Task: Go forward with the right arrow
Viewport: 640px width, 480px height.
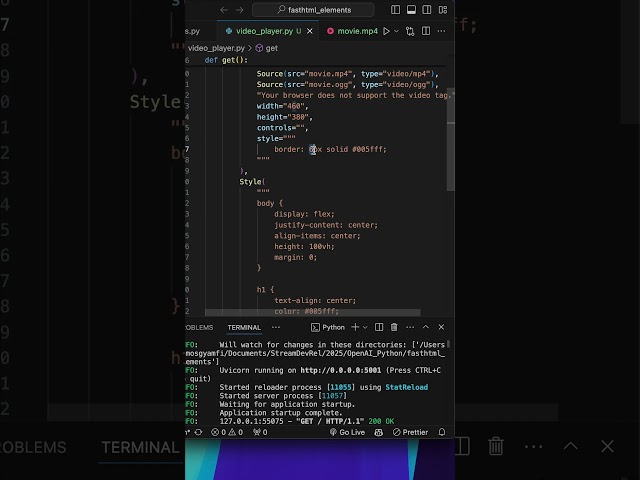Action: tap(240, 10)
